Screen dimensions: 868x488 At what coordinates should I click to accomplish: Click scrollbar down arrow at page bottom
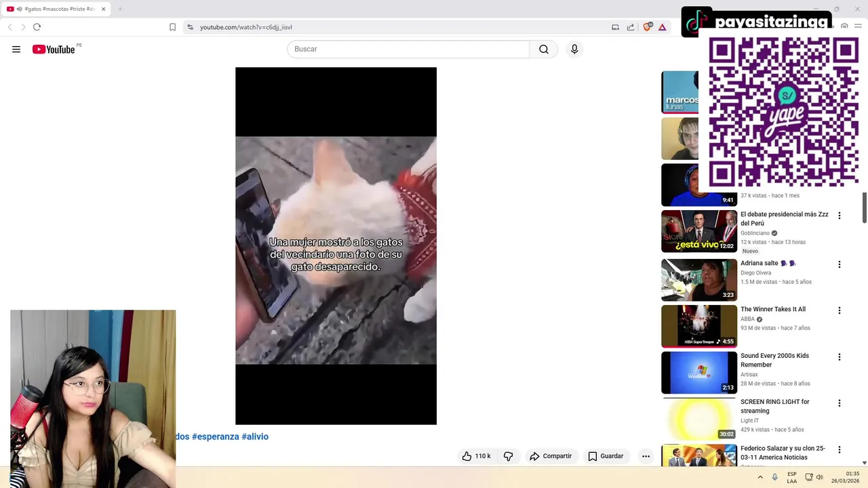pos(864,463)
